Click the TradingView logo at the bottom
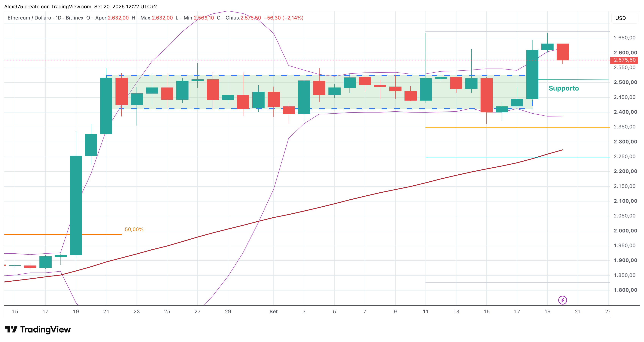The image size is (644, 342). (x=38, y=330)
